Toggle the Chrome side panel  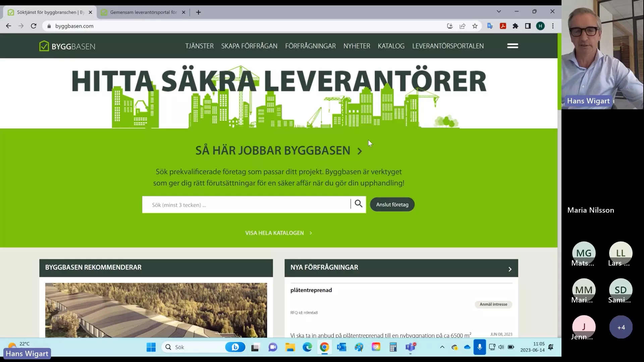coord(528,26)
